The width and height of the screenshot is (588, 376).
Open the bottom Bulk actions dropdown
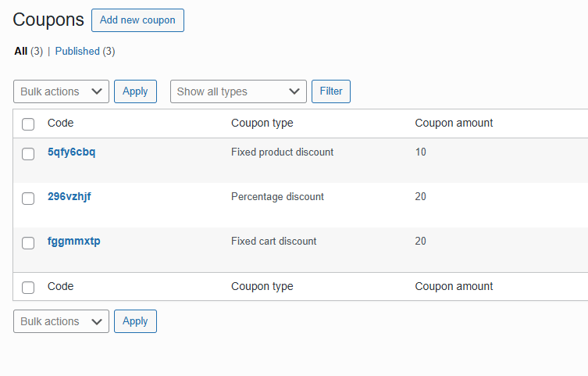click(61, 321)
